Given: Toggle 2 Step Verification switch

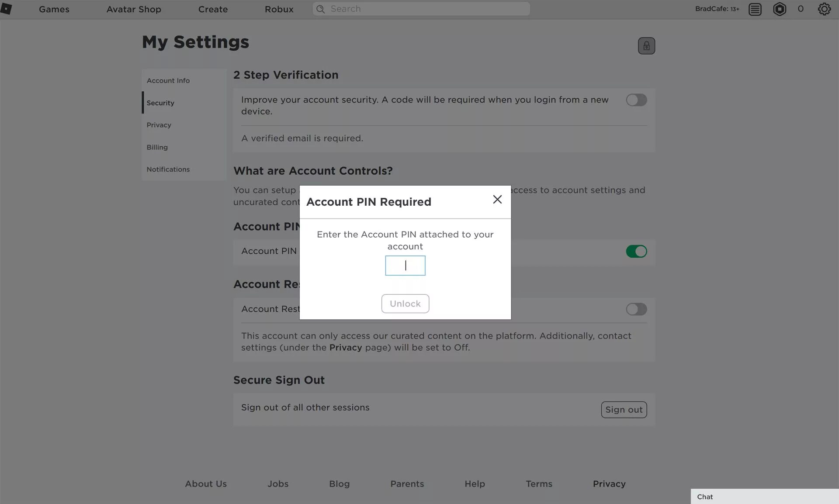Looking at the screenshot, I should [636, 100].
